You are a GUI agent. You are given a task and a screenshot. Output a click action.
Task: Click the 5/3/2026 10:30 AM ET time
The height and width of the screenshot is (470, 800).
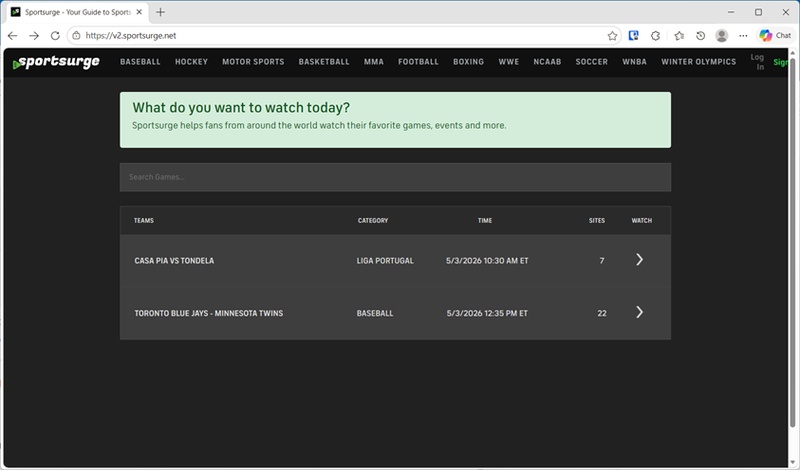[487, 261]
